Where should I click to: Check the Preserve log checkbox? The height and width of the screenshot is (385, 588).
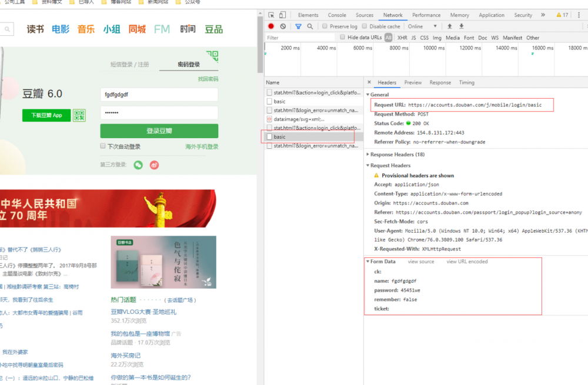pos(324,26)
